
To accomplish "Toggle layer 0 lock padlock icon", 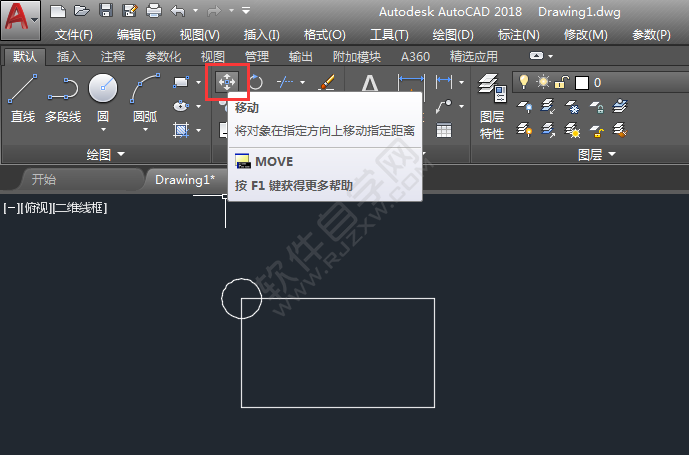I will [562, 82].
